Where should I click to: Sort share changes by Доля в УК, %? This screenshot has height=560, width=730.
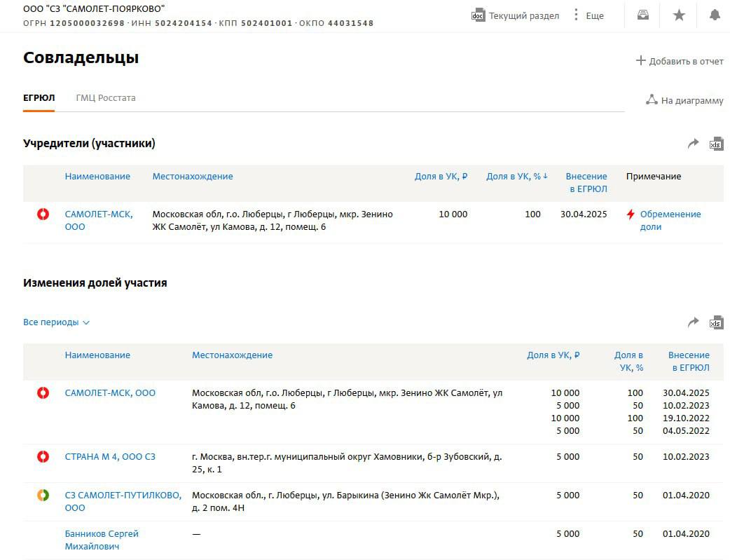click(x=628, y=361)
